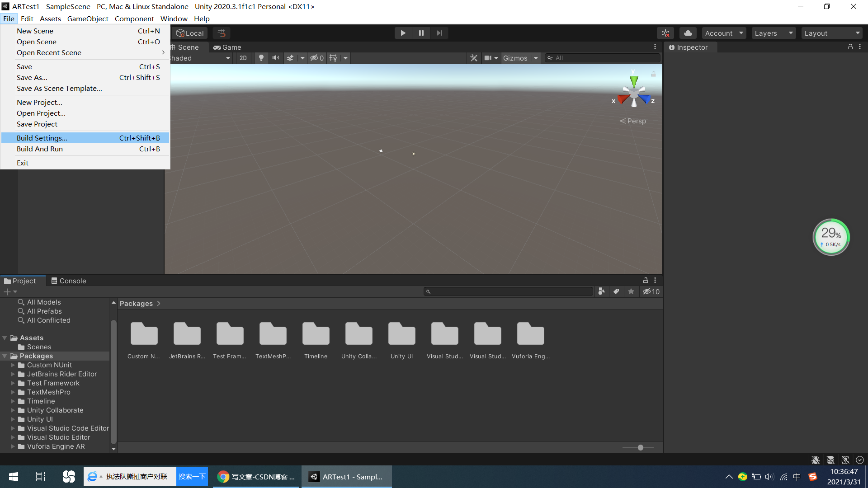Click the Step frame button

439,33
